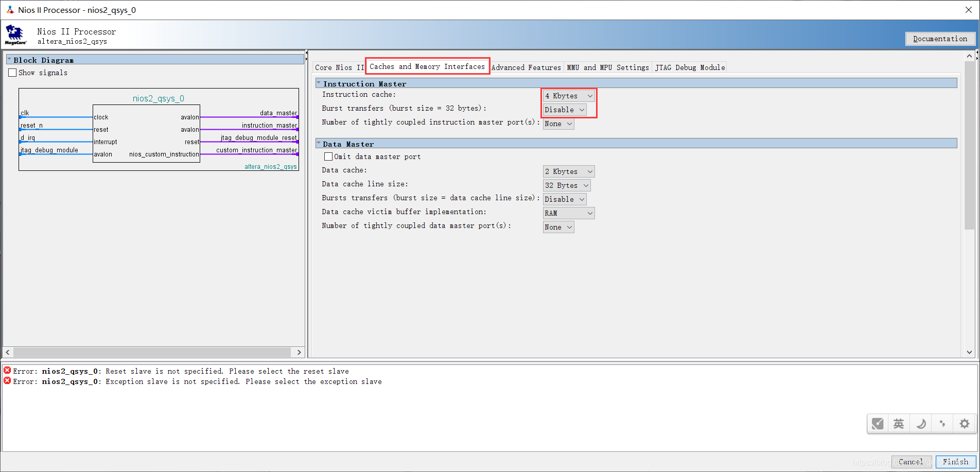Screen dimensions: 980x472
Task: Enable Omit data master port checkbox
Action: pos(328,156)
